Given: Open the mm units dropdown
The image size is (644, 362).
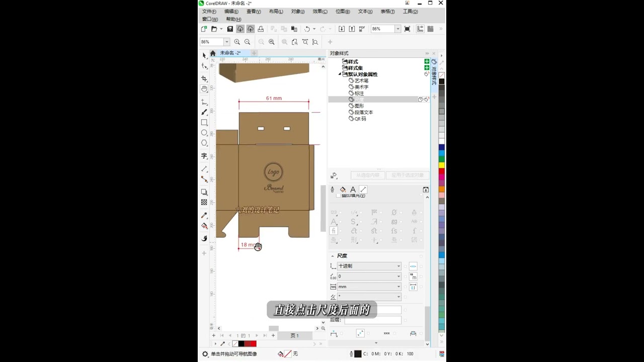Looking at the screenshot, I should click(x=369, y=287).
